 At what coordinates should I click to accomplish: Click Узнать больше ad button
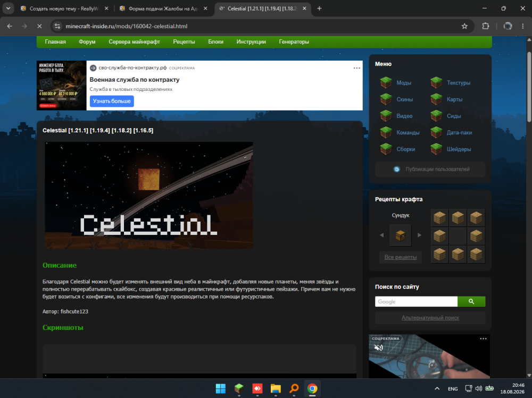112,101
